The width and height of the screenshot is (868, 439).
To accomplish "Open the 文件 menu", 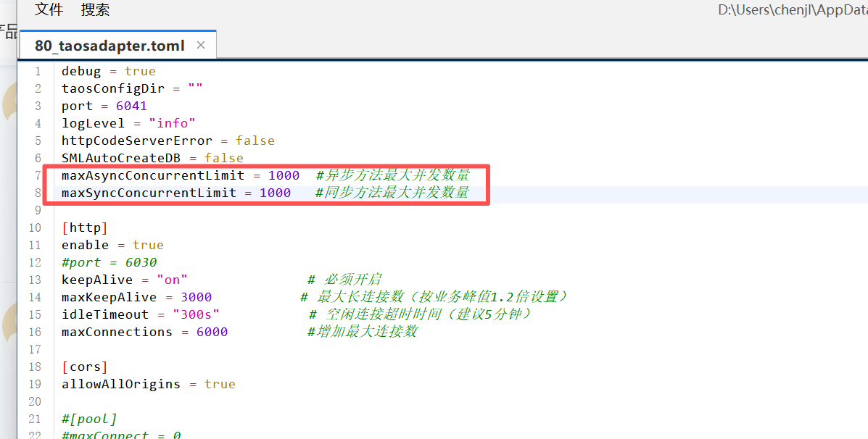I will [x=49, y=9].
